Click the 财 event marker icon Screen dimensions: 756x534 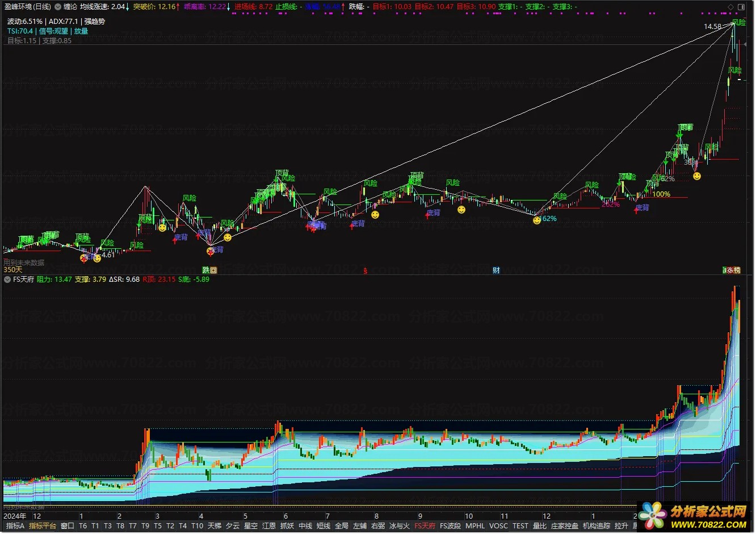coord(496,270)
